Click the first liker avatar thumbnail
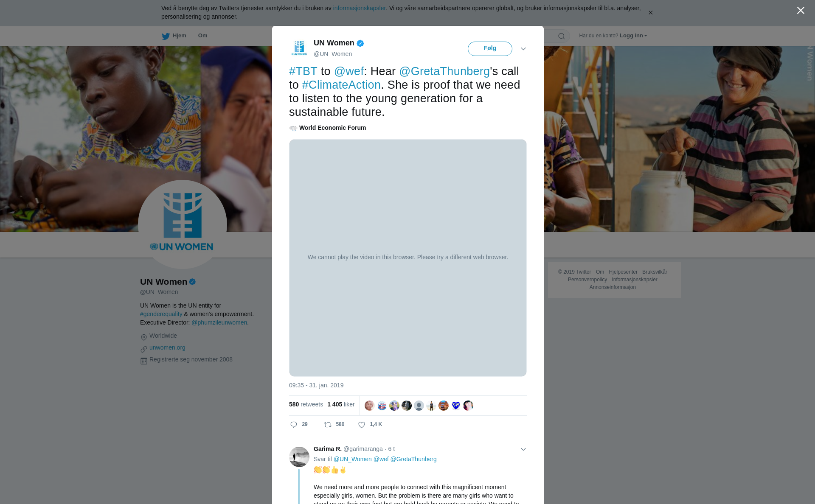815x504 pixels. (370, 406)
